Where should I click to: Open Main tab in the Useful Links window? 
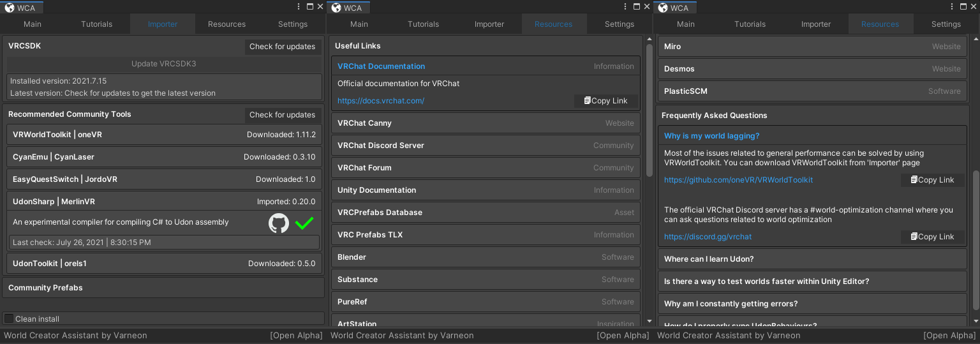coord(359,24)
